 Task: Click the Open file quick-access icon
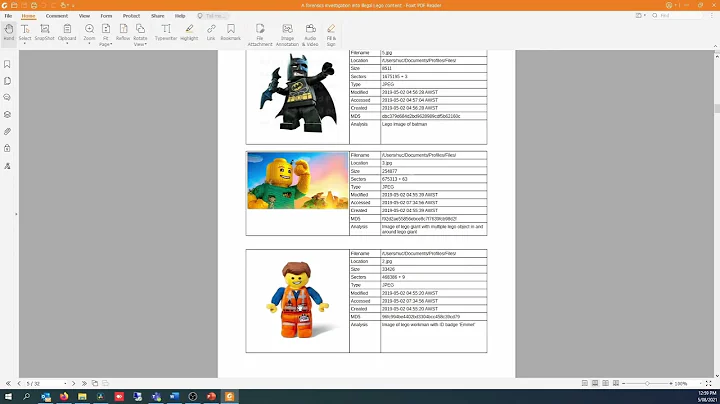[x=14, y=6]
